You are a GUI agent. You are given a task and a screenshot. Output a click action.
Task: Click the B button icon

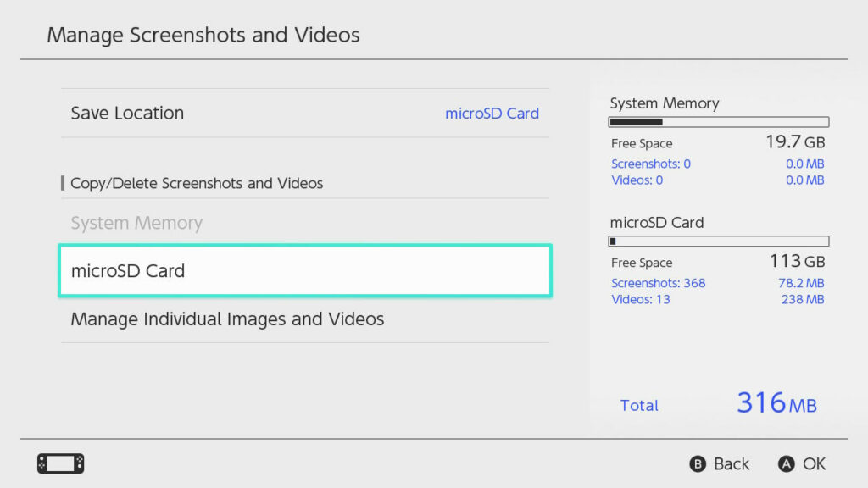click(698, 463)
